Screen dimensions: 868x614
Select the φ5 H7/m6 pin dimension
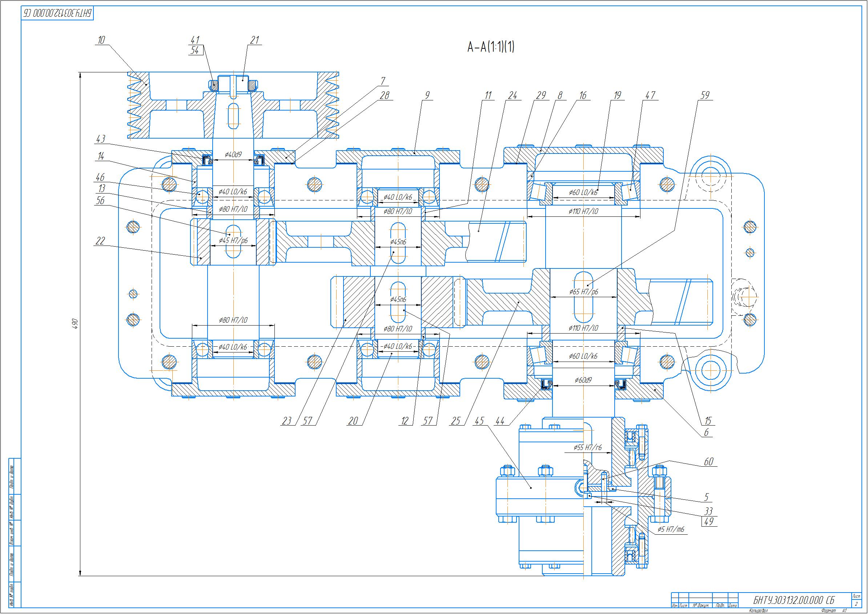coord(671,529)
